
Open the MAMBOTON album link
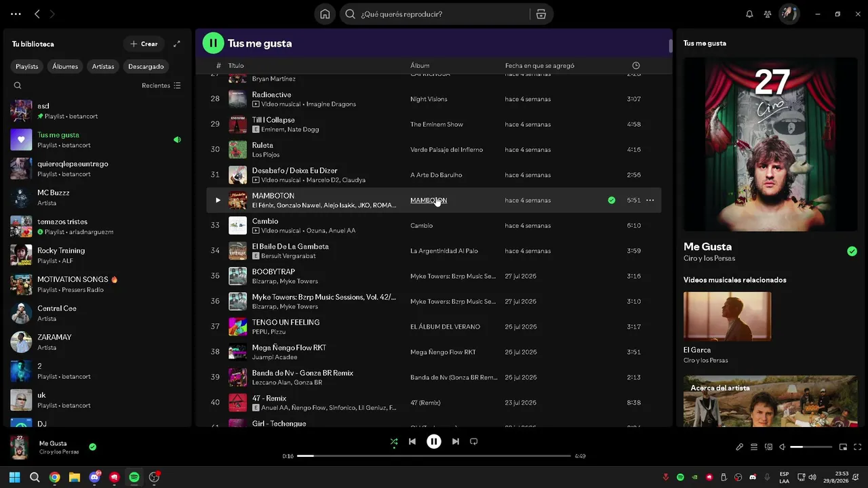(x=429, y=200)
